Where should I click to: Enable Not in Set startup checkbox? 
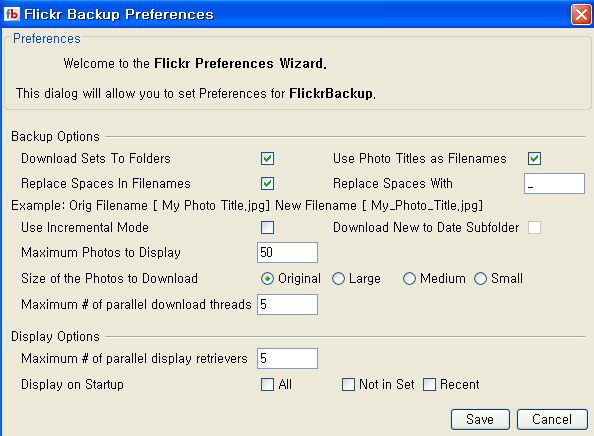[x=348, y=384]
